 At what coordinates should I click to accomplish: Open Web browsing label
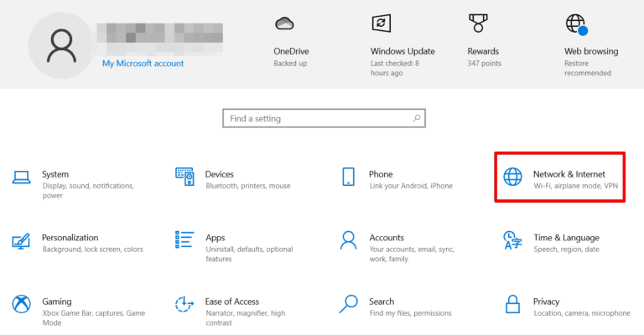point(591,51)
